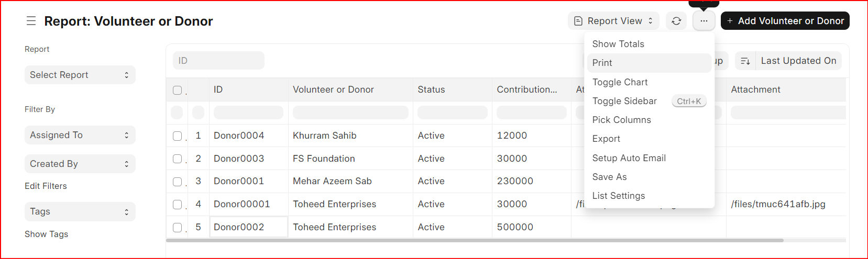Click the Edit Filters link

point(46,186)
